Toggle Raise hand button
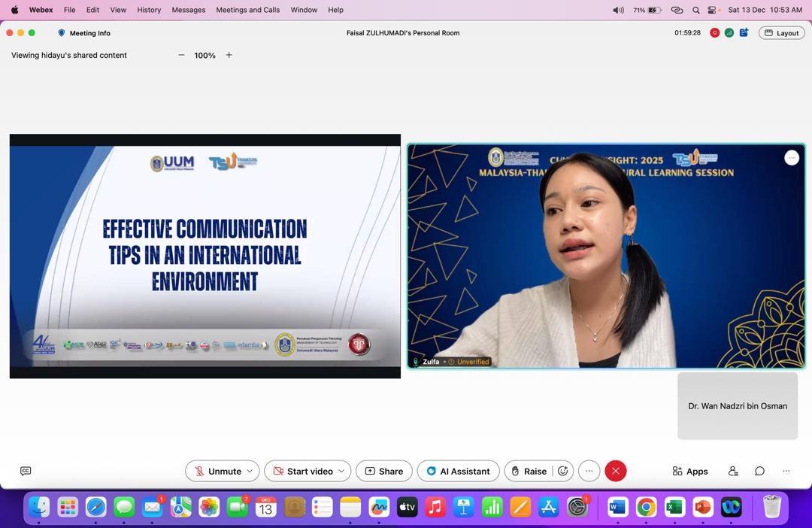The image size is (812, 528). (529, 471)
